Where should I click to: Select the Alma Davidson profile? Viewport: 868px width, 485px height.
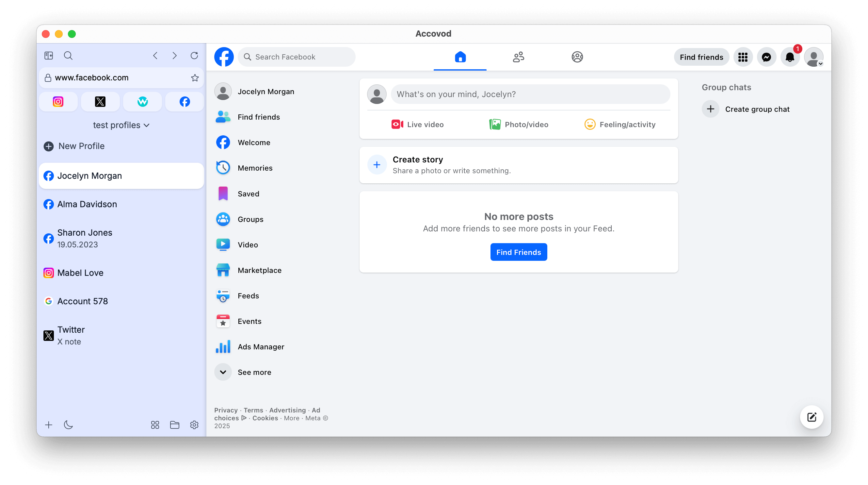point(87,204)
